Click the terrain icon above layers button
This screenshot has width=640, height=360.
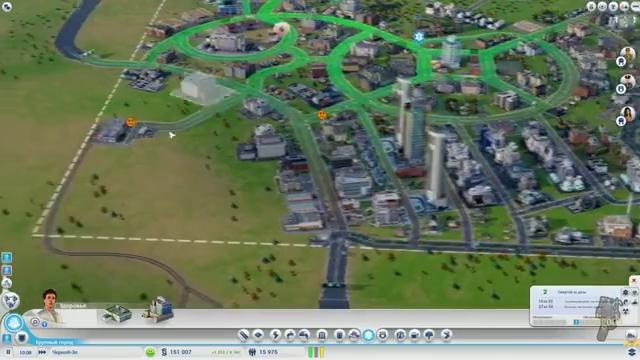coord(631,336)
